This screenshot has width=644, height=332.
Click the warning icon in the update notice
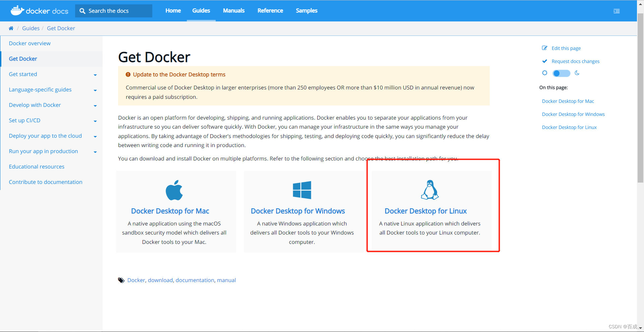(128, 74)
